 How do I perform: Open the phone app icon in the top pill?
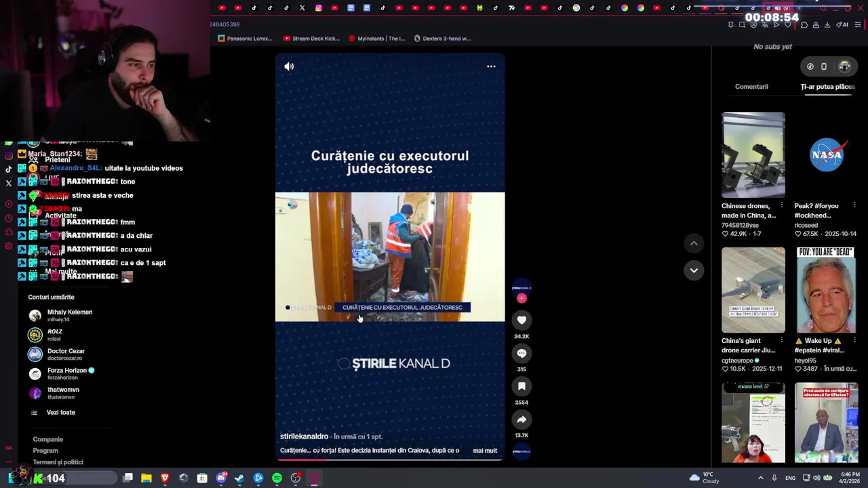coord(824,66)
